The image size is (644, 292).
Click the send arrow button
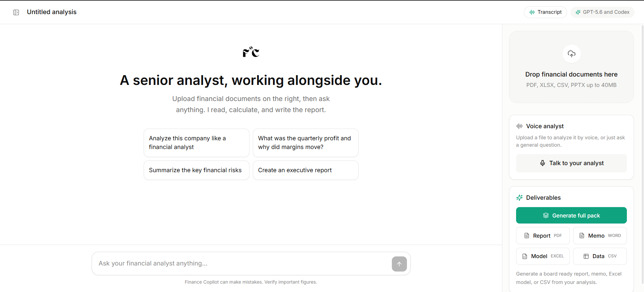click(399, 264)
